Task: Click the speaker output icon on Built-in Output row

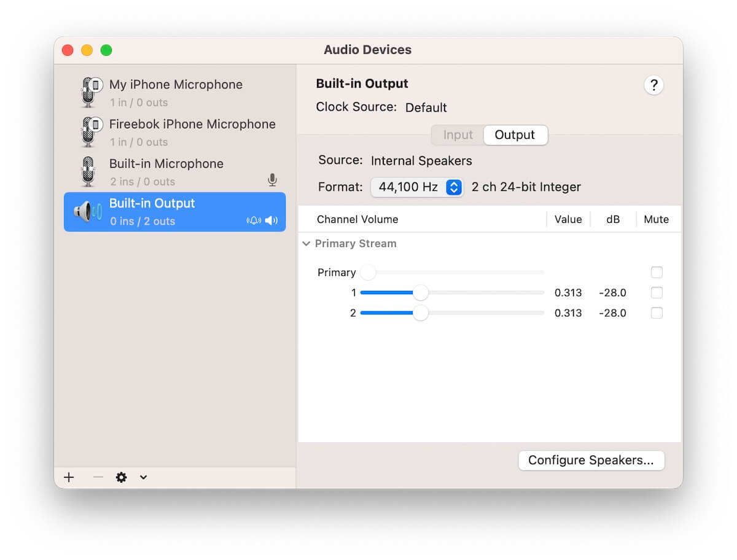Action: (x=271, y=220)
